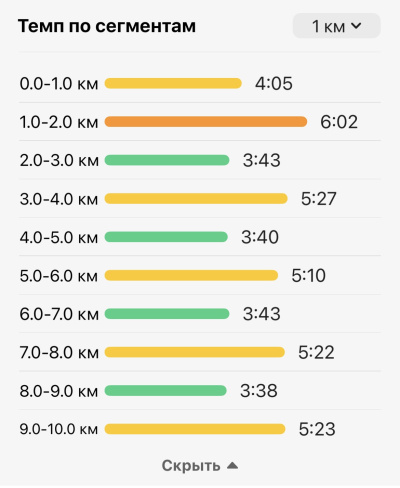Click the triangle arrow beside Скрыть
Image resolution: width=400 pixels, height=488 pixels.
(232, 465)
